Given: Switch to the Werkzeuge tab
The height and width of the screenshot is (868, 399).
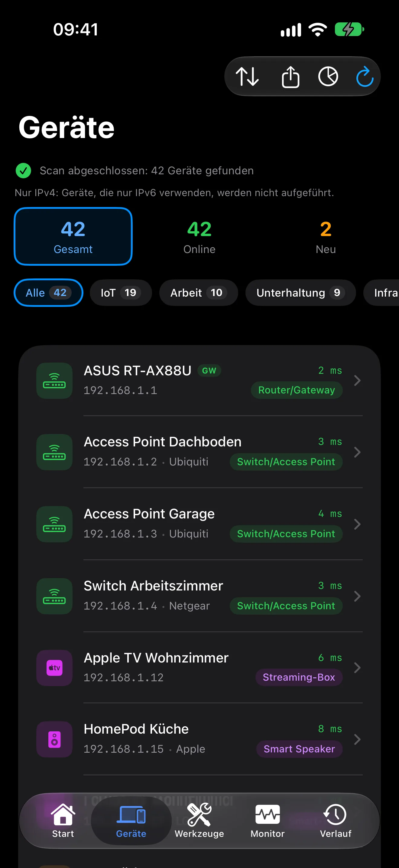Looking at the screenshot, I should 199,820.
